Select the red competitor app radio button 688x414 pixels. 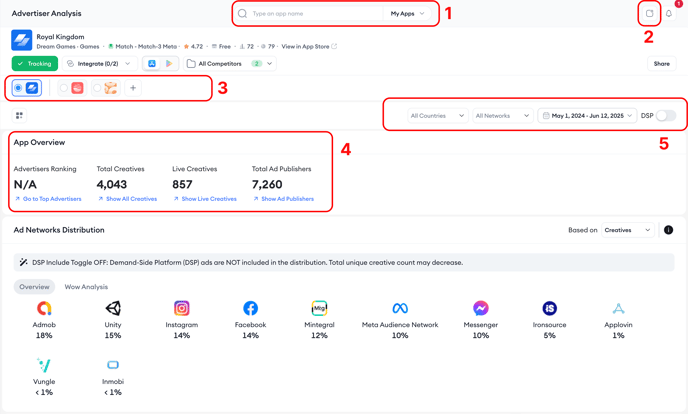[64, 88]
